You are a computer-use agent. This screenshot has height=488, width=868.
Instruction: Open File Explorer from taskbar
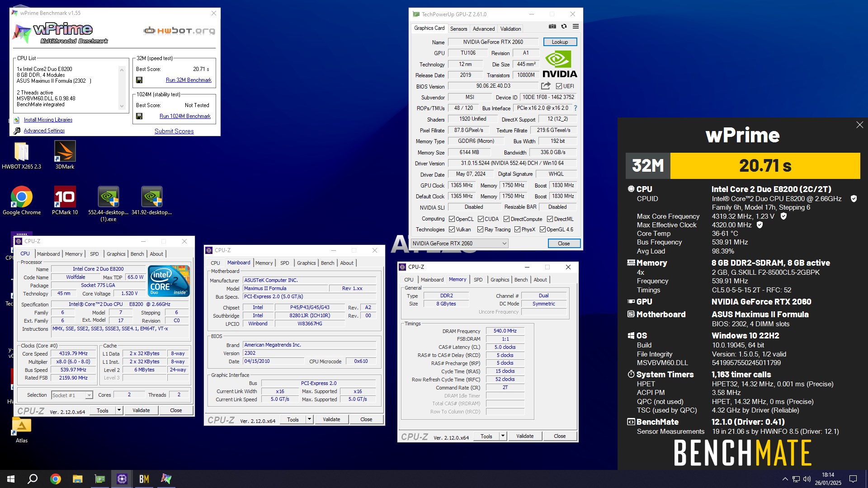pyautogui.click(x=77, y=479)
